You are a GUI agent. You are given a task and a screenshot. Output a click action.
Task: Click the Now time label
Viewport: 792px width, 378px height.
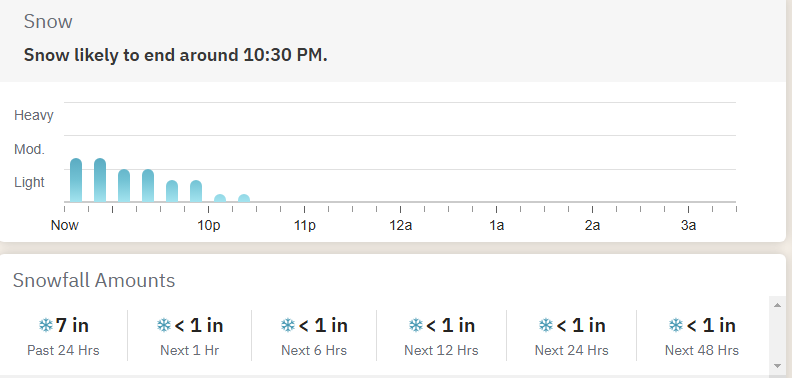coord(65,225)
